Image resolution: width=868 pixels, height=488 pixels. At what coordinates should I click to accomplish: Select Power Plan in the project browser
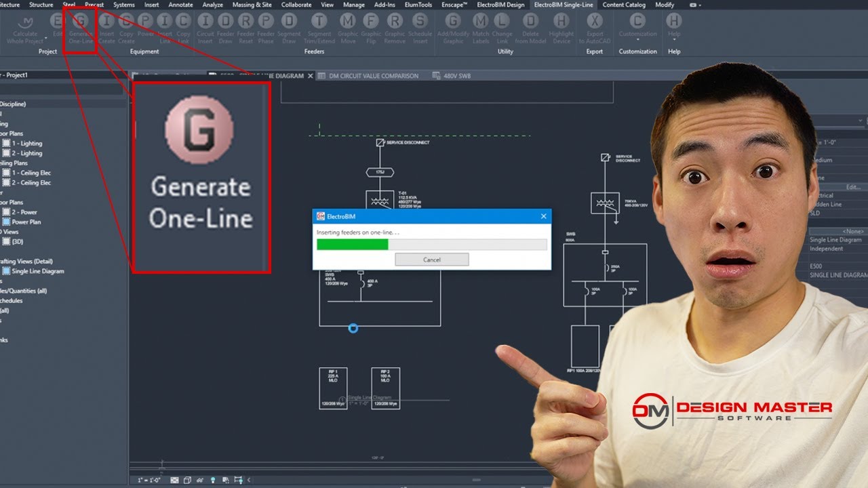(x=26, y=222)
